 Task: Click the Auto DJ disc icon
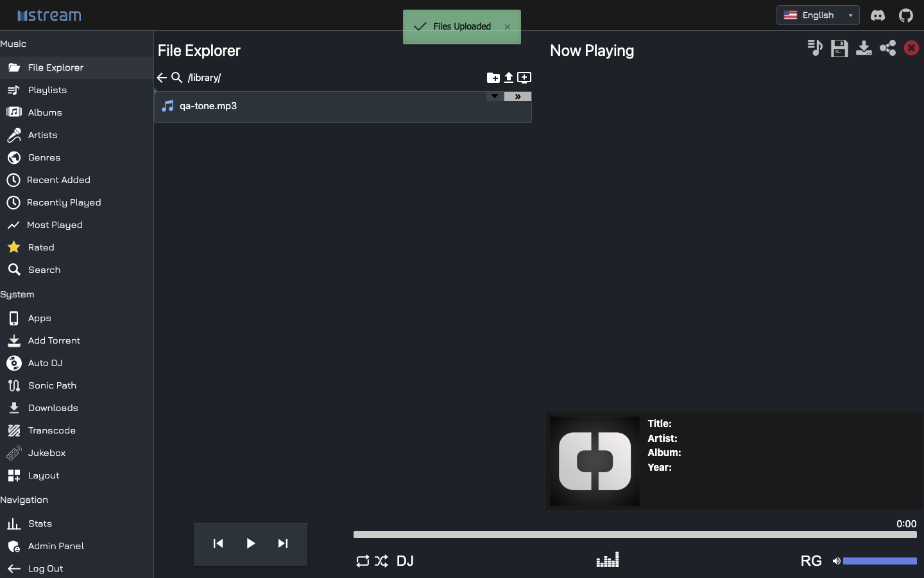[x=14, y=363]
